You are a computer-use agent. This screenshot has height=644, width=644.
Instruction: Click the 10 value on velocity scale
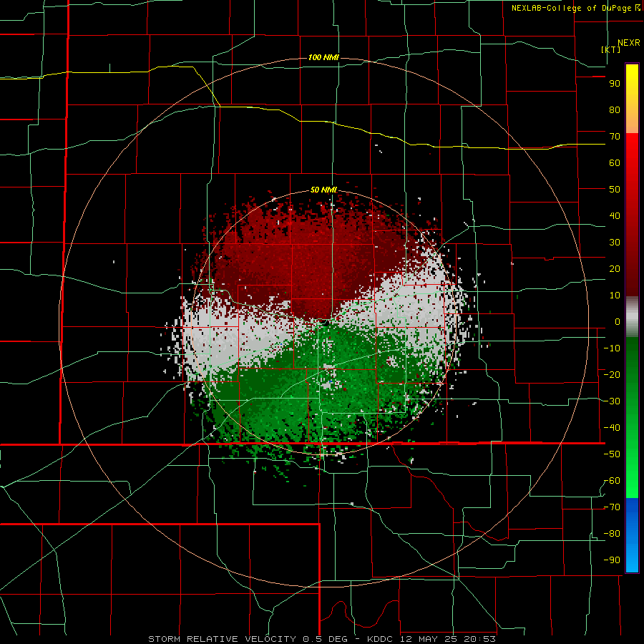pyautogui.click(x=615, y=296)
